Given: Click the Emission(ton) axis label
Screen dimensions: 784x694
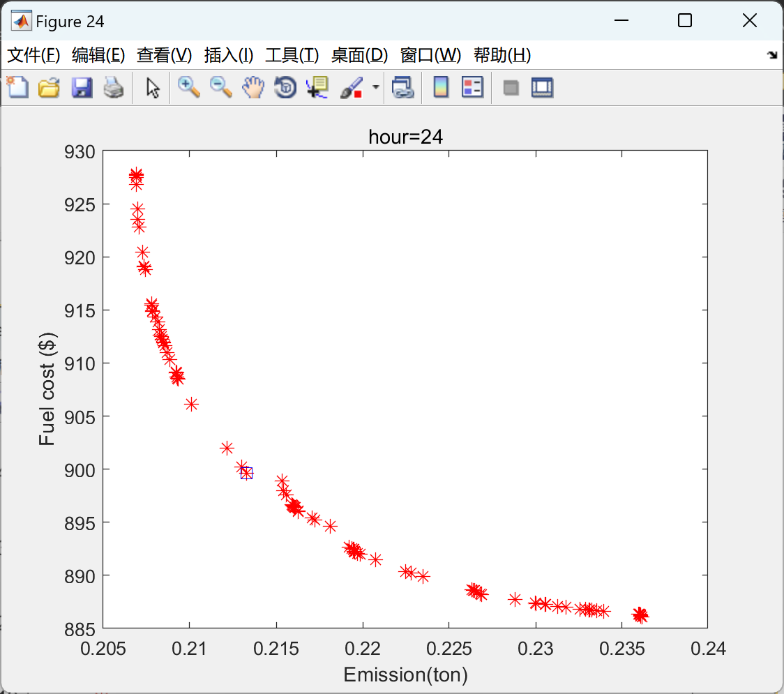Looking at the screenshot, I should coord(405,674).
